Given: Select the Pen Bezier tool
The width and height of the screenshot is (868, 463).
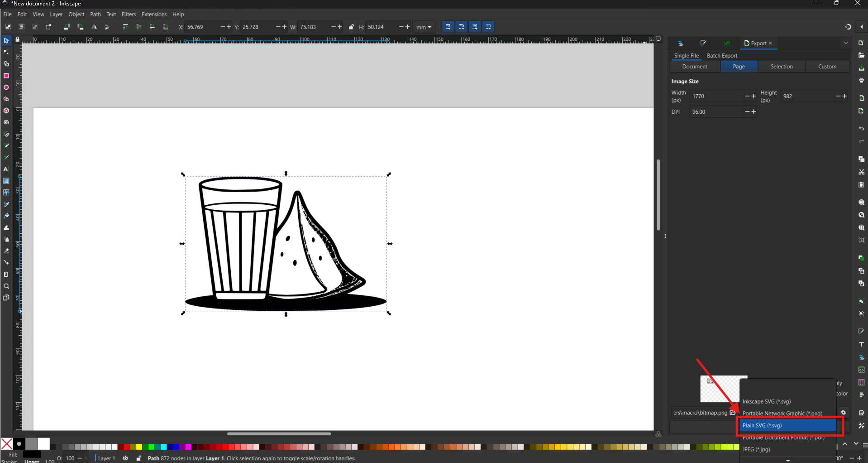Looking at the screenshot, I should [6, 135].
